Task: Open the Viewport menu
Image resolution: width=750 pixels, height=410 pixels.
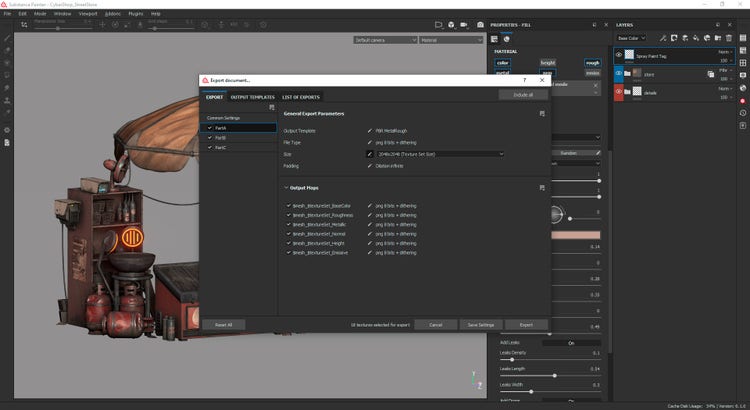Action: (88, 14)
